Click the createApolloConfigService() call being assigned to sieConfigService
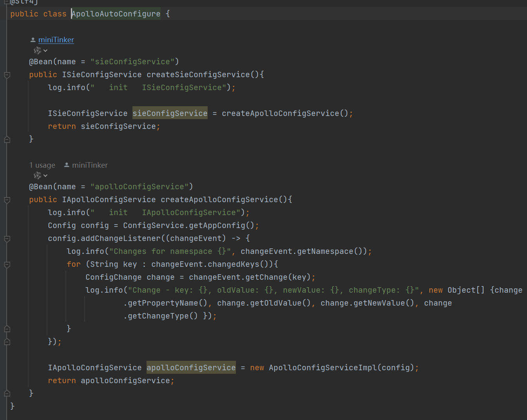 [285, 113]
